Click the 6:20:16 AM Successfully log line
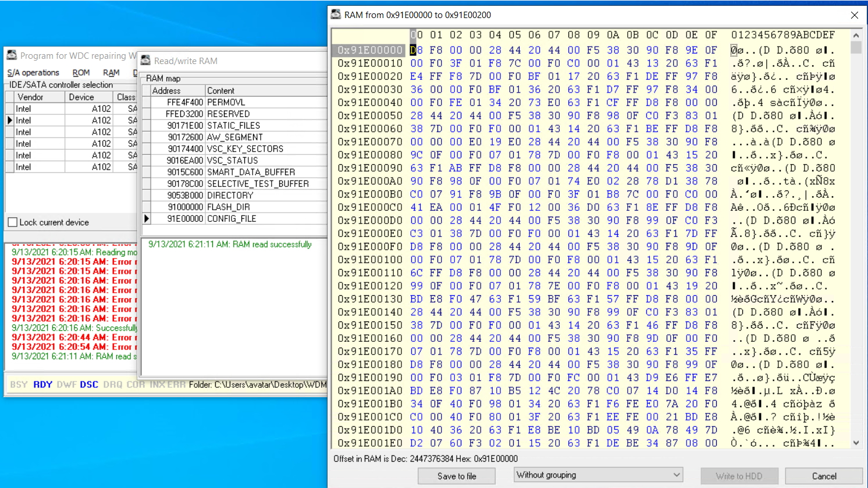Viewport: 868px width, 488px height. tap(74, 328)
